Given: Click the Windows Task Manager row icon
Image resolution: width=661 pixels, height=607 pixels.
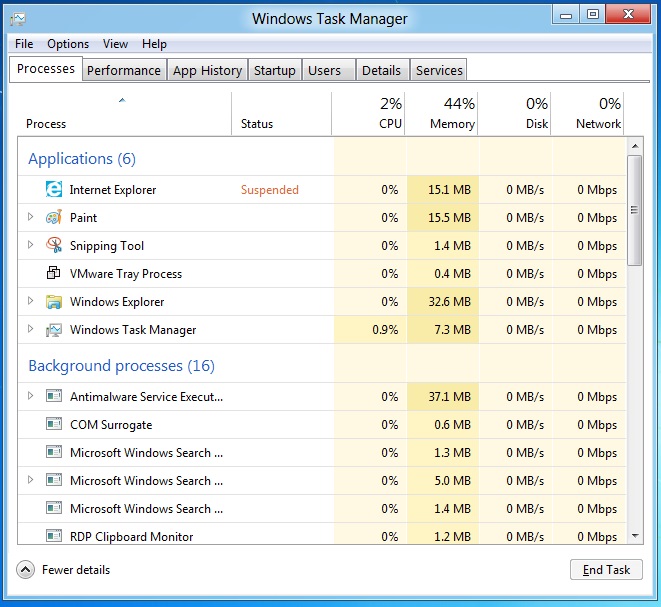Looking at the screenshot, I should coord(54,330).
